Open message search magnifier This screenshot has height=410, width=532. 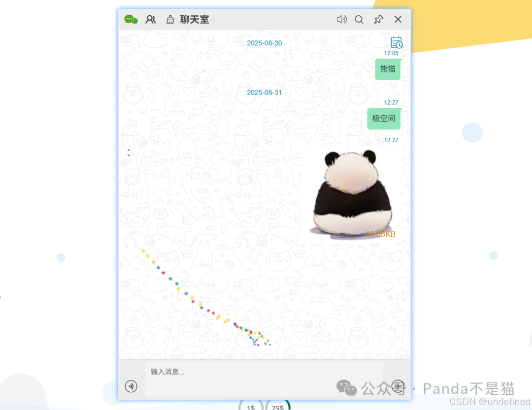point(359,19)
